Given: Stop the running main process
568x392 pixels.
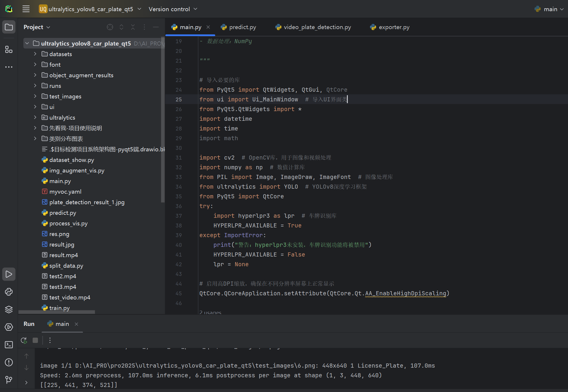Looking at the screenshot, I should (x=35, y=340).
